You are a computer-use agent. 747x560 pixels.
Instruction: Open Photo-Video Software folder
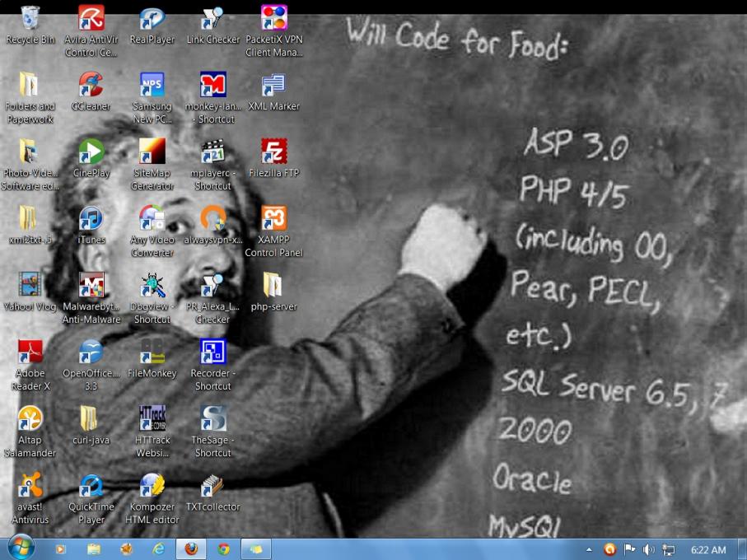coord(30,152)
